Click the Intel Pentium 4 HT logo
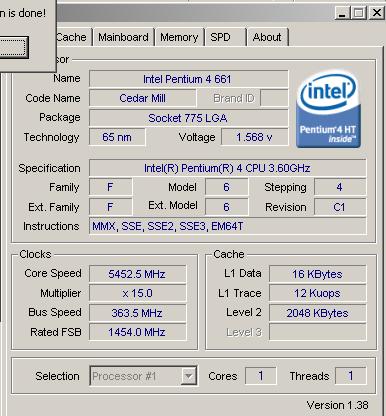386x416 pixels. click(x=328, y=109)
